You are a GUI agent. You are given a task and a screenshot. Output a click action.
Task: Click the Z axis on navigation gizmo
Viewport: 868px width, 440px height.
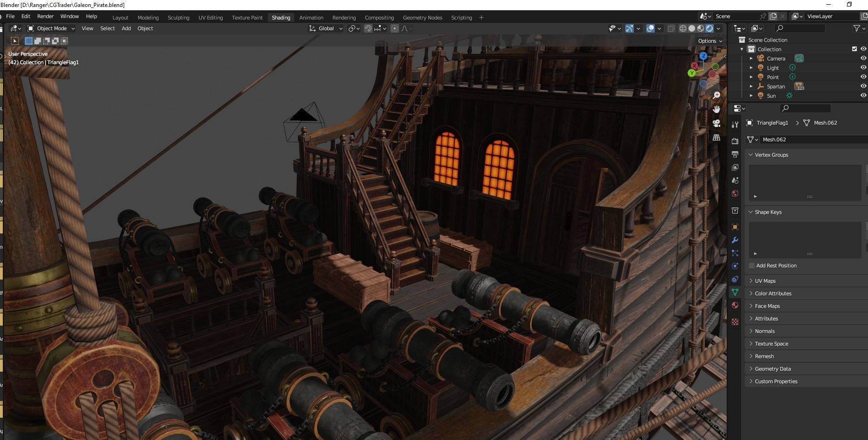click(703, 56)
